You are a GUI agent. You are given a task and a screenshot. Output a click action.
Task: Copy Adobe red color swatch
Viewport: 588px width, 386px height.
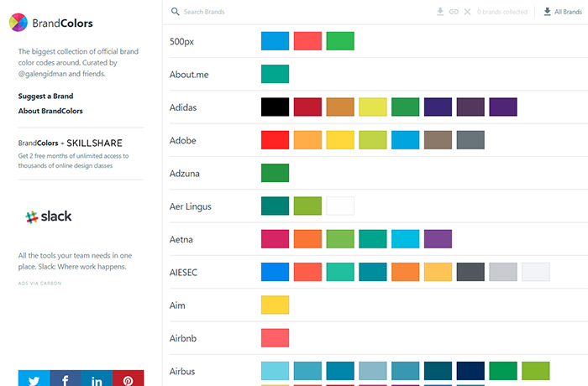275,140
